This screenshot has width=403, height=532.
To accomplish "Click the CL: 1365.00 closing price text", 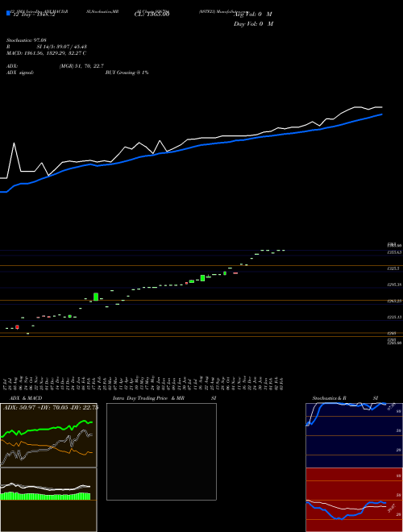I will [x=152, y=15].
